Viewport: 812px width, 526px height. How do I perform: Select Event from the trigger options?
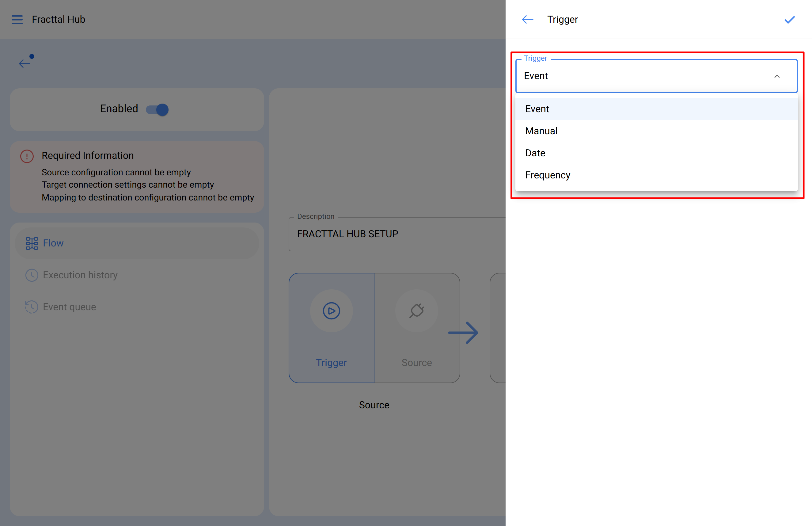(x=537, y=109)
